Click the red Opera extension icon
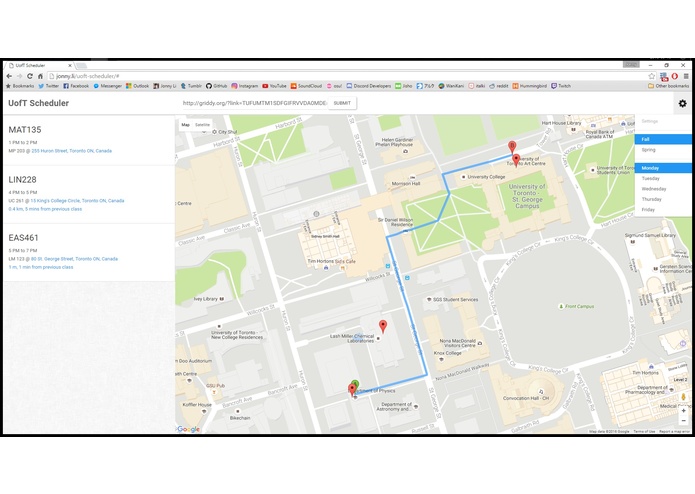Viewport: 695px width, 494px height. click(675, 76)
